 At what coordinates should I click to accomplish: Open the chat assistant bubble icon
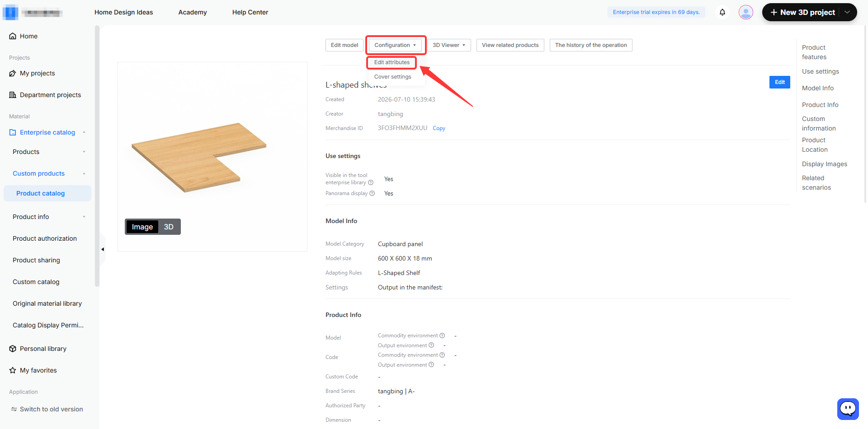[x=848, y=409]
